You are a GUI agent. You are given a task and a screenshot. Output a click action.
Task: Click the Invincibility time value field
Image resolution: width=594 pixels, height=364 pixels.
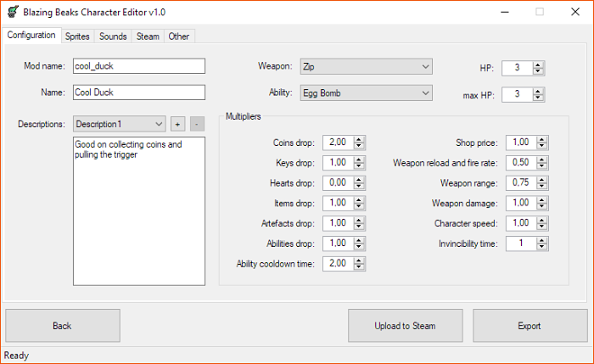point(521,244)
